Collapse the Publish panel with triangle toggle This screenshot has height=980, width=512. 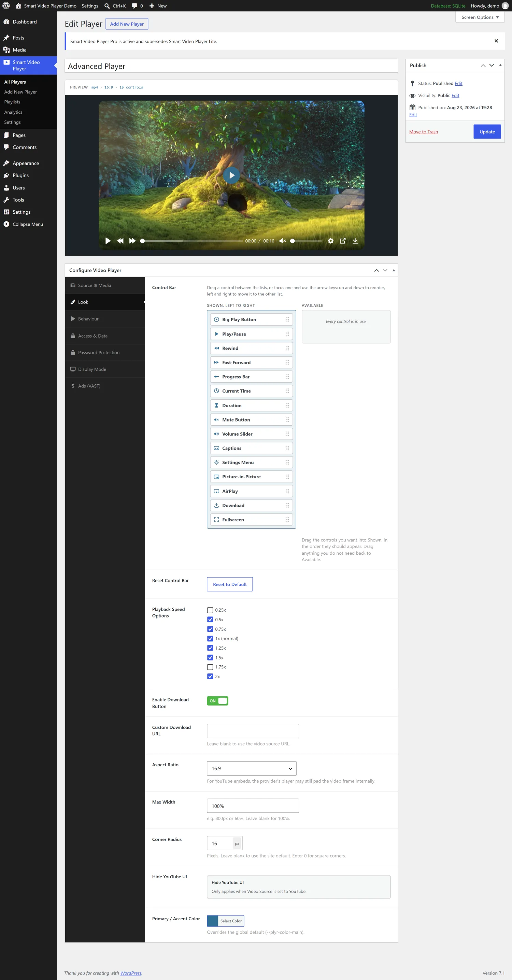(500, 66)
